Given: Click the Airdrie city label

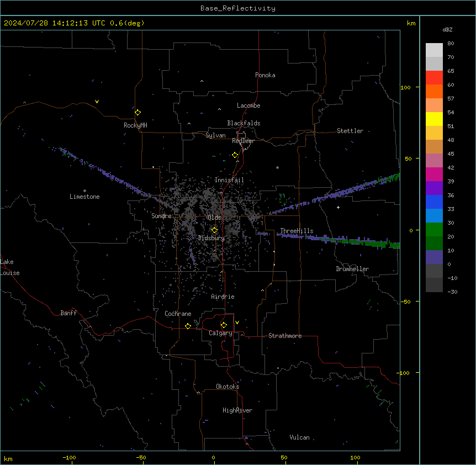Looking at the screenshot, I should [223, 297].
